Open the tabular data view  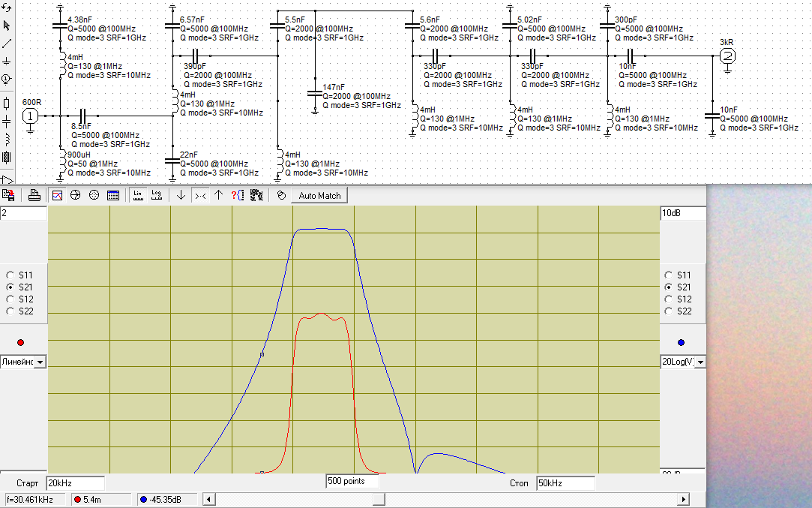click(x=113, y=195)
